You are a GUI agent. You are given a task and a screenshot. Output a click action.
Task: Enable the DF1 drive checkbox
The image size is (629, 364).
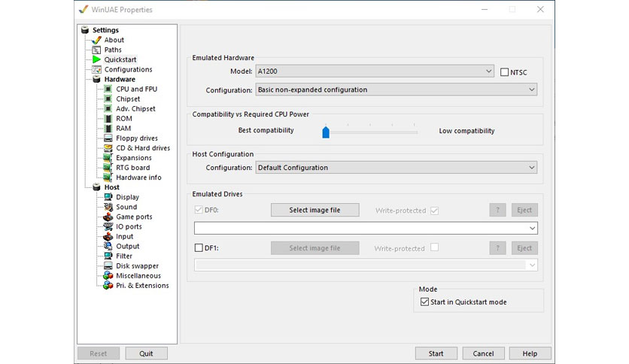point(198,247)
